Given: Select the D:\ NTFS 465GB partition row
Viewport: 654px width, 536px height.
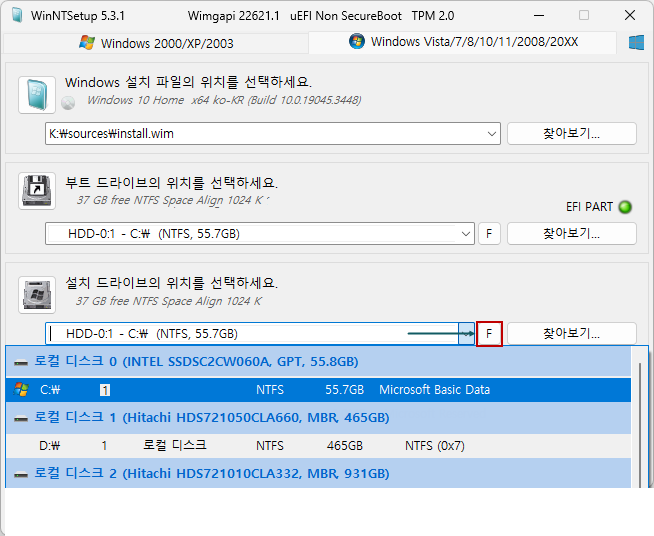Looking at the screenshot, I should tap(318, 446).
